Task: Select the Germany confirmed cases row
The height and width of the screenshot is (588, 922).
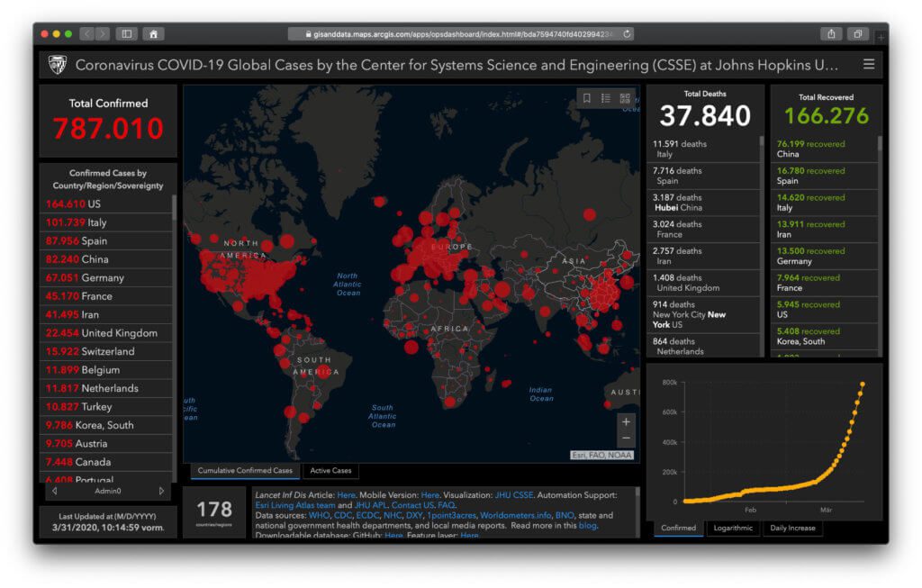Action: 106,277
